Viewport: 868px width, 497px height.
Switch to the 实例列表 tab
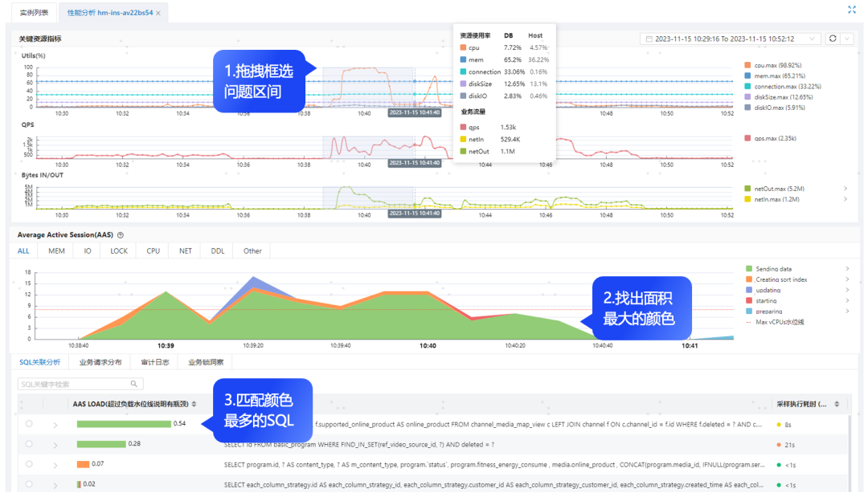[34, 12]
